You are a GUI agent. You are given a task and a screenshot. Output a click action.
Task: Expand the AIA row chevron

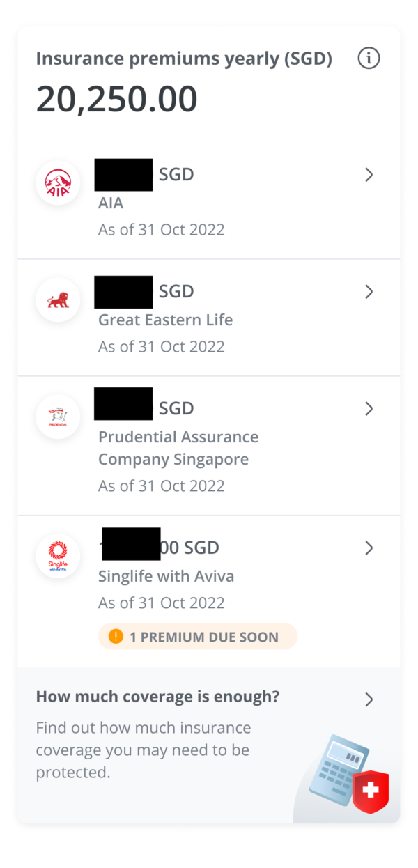[369, 175]
